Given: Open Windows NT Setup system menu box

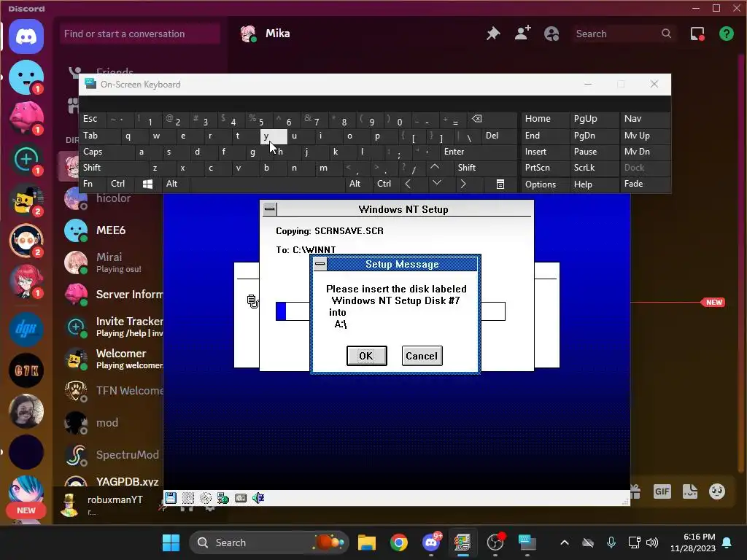Looking at the screenshot, I should point(270,209).
